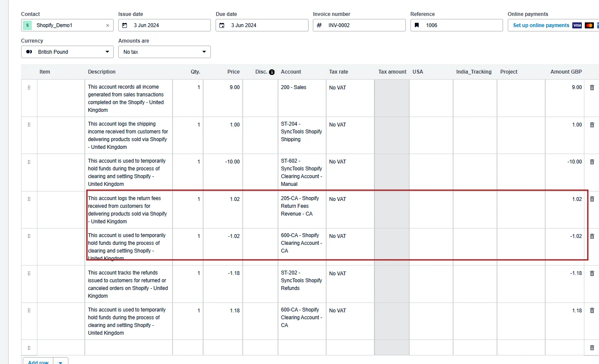Open the Currency British Pound dropdown
599x364 pixels.
pyautogui.click(x=67, y=52)
